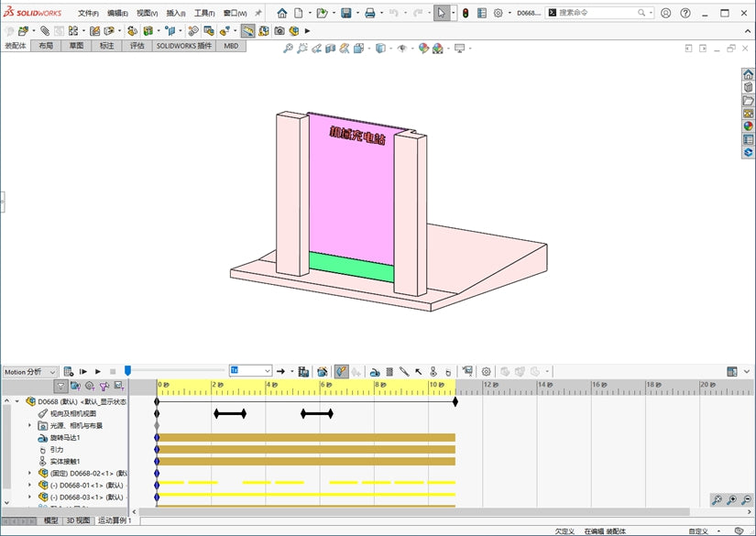Select 引力 in the motion tree

coord(57,450)
